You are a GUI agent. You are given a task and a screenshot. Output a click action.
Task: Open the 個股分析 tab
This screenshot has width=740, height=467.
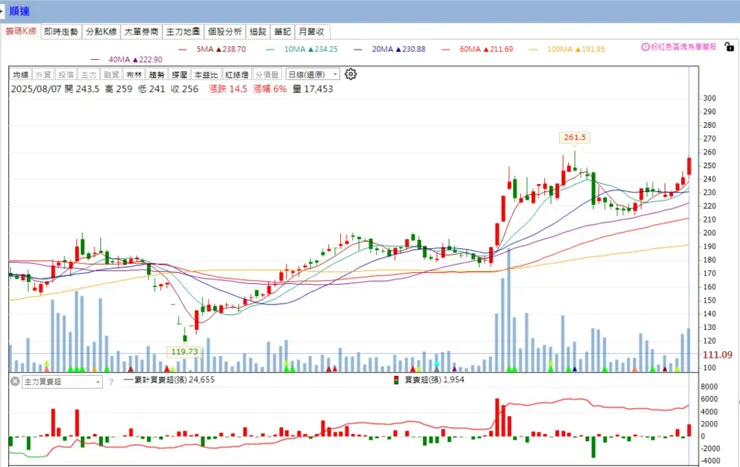pos(225,32)
